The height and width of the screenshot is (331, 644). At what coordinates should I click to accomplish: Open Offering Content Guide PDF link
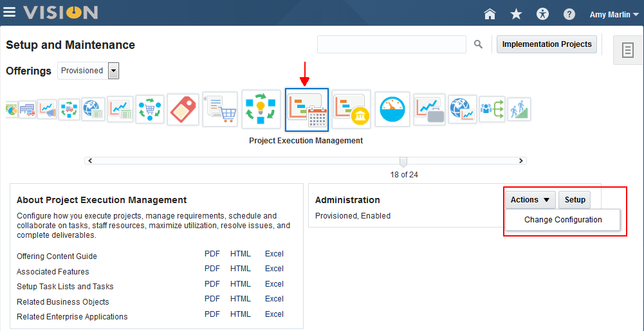point(212,253)
